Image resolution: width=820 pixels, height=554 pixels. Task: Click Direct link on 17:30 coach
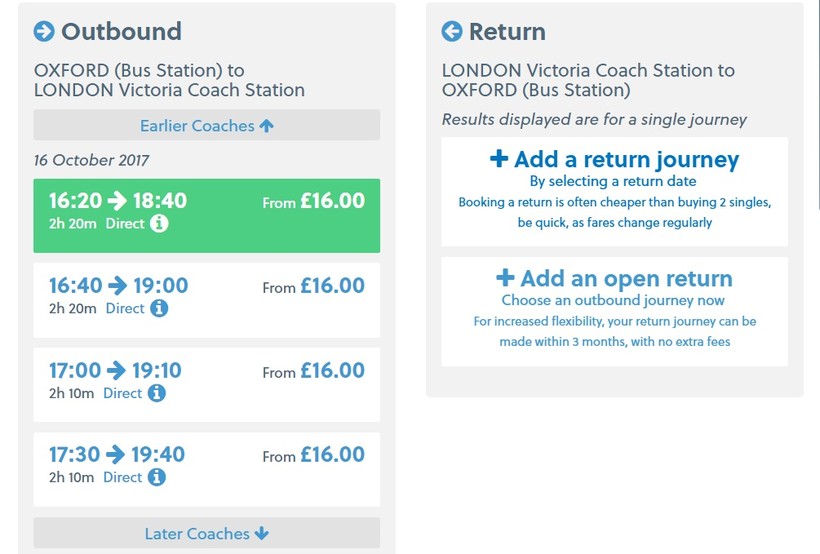pyautogui.click(x=123, y=478)
